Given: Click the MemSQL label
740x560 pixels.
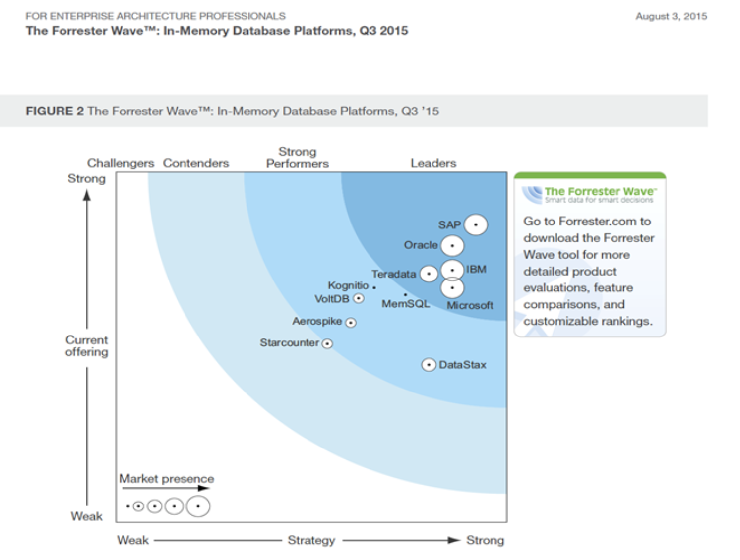Looking at the screenshot, I should click(405, 304).
